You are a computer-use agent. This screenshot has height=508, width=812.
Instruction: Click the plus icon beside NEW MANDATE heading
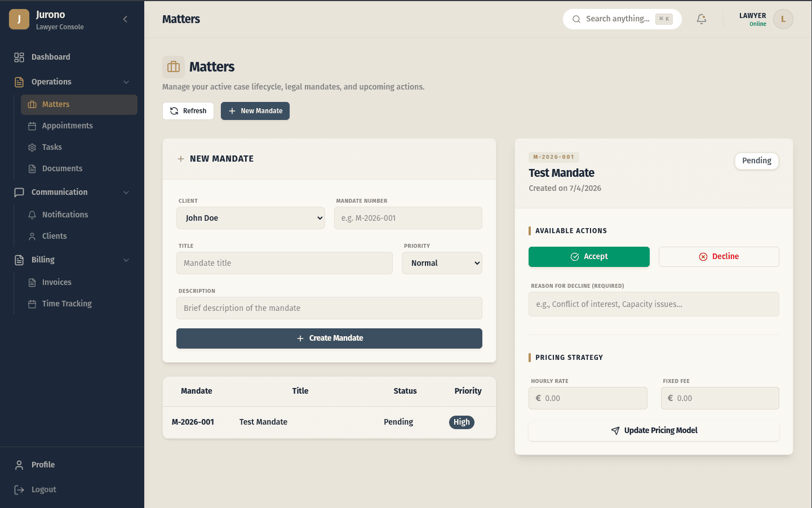(x=181, y=159)
